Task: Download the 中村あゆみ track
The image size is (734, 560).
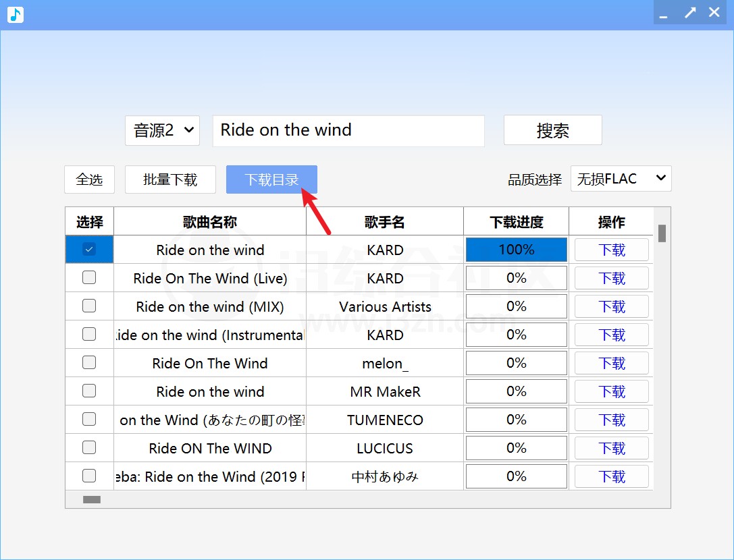Action: tap(612, 476)
